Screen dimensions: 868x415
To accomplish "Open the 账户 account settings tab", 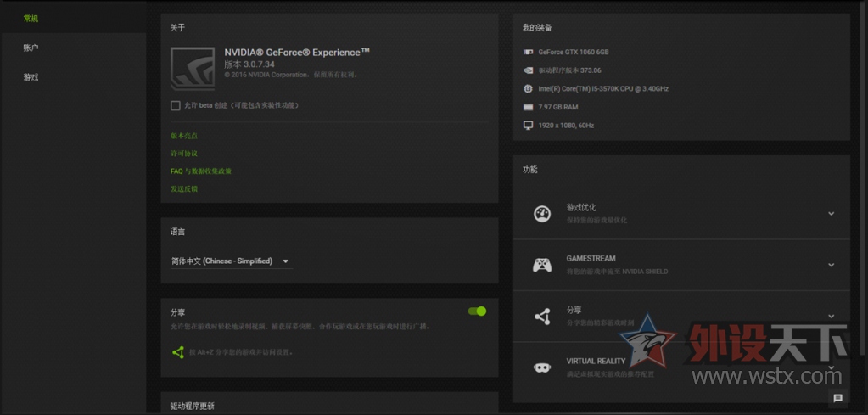I will [x=31, y=48].
